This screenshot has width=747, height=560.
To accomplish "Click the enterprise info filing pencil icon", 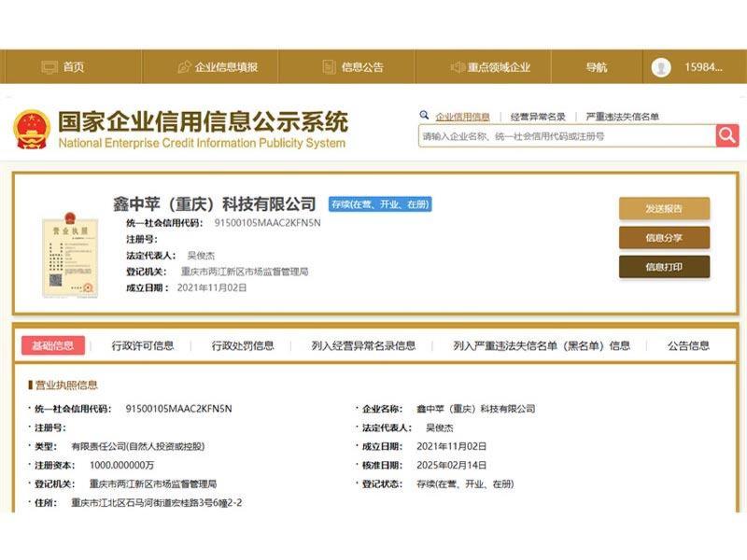I will tap(184, 67).
